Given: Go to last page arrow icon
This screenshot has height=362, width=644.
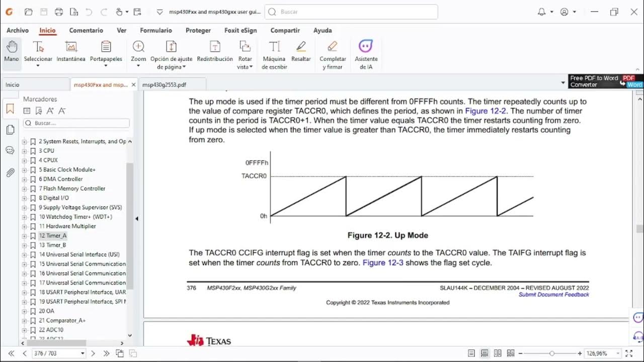Looking at the screenshot, I should click(x=107, y=353).
